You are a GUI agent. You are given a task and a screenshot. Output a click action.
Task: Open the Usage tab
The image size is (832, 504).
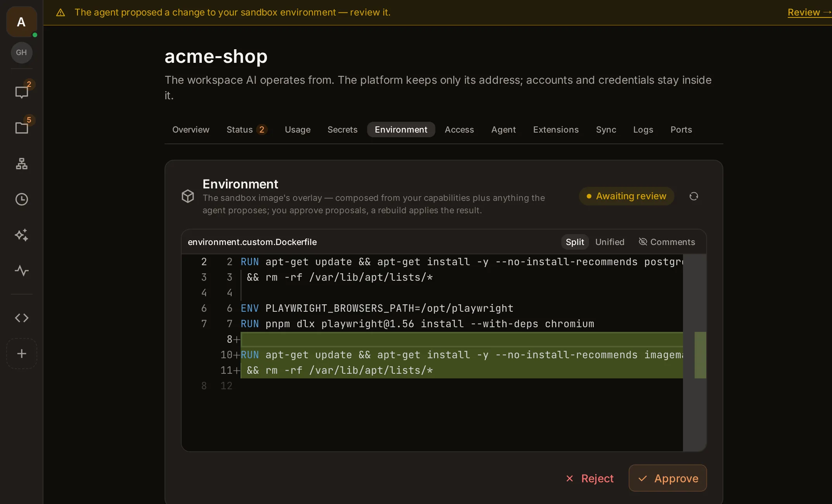pos(298,129)
